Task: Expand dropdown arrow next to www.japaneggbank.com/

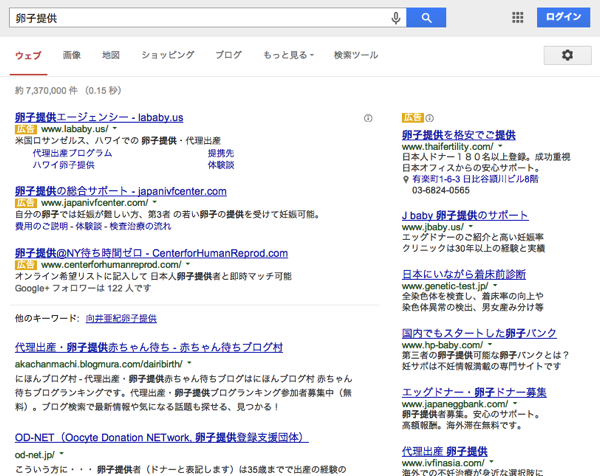Action: coord(515,403)
